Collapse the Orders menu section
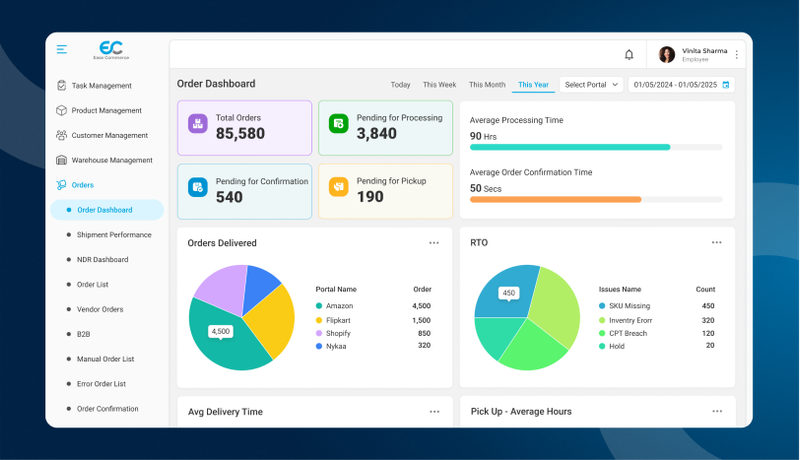800x460 pixels. [83, 185]
